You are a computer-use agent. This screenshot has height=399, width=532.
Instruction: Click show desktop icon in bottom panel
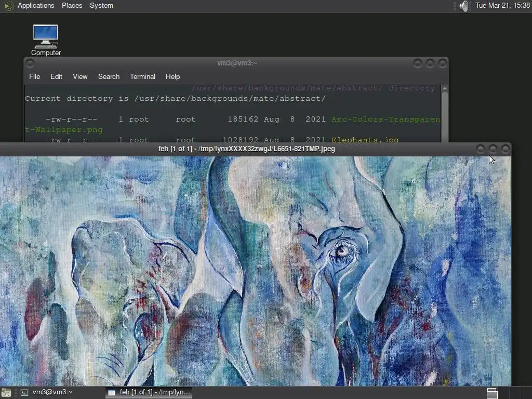point(6,393)
